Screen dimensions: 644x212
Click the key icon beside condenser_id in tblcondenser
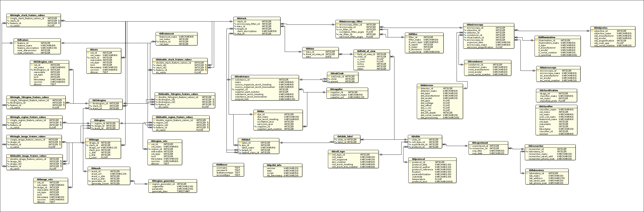[x=466, y=65]
